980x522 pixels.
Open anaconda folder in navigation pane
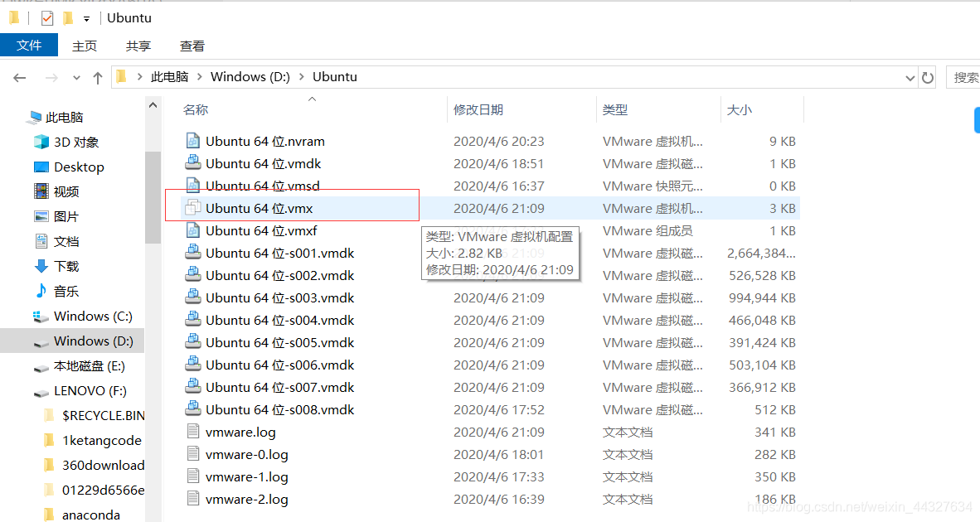[90, 515]
